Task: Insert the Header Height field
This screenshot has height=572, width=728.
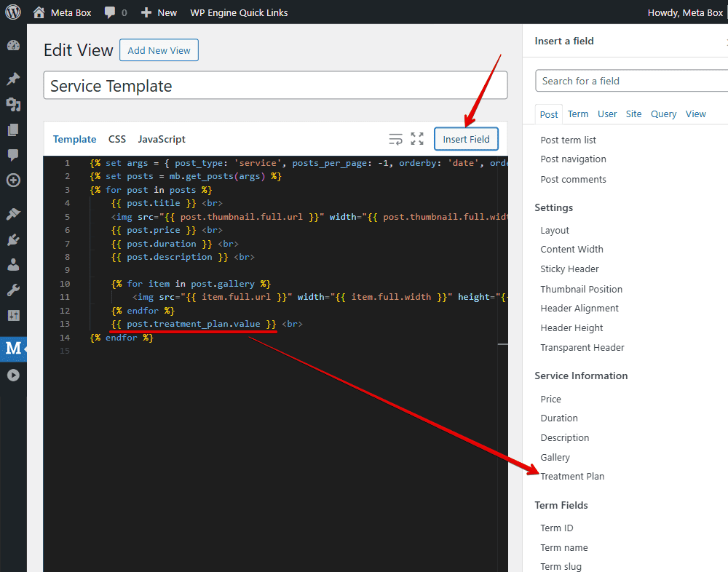Action: click(571, 327)
